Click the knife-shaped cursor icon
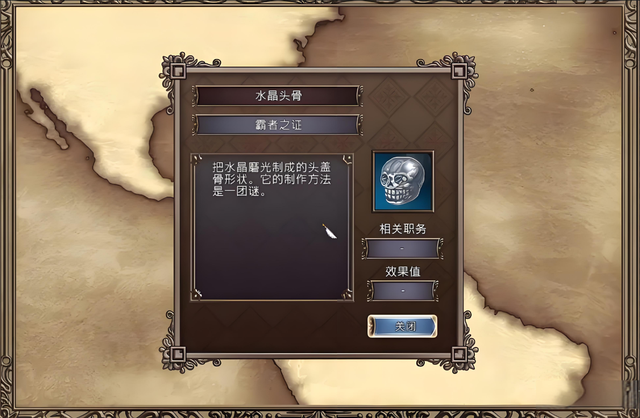The width and height of the screenshot is (640, 418). click(329, 231)
